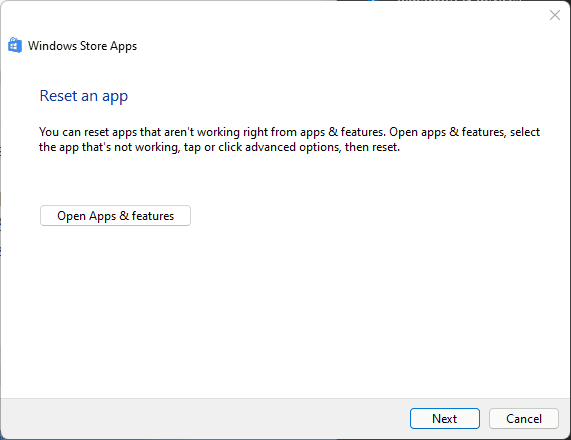Click the Next button
The image size is (571, 440).
[445, 419]
